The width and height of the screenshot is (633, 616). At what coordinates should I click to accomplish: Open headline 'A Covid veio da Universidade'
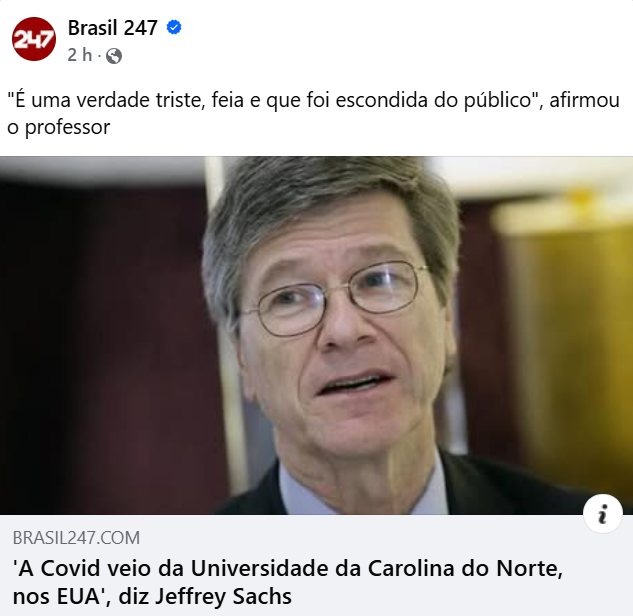287,568
